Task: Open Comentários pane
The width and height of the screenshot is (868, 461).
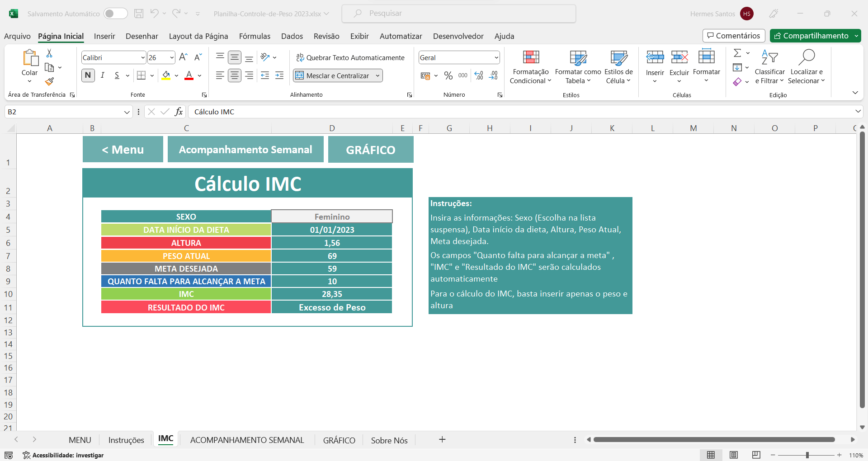Action: click(x=734, y=36)
